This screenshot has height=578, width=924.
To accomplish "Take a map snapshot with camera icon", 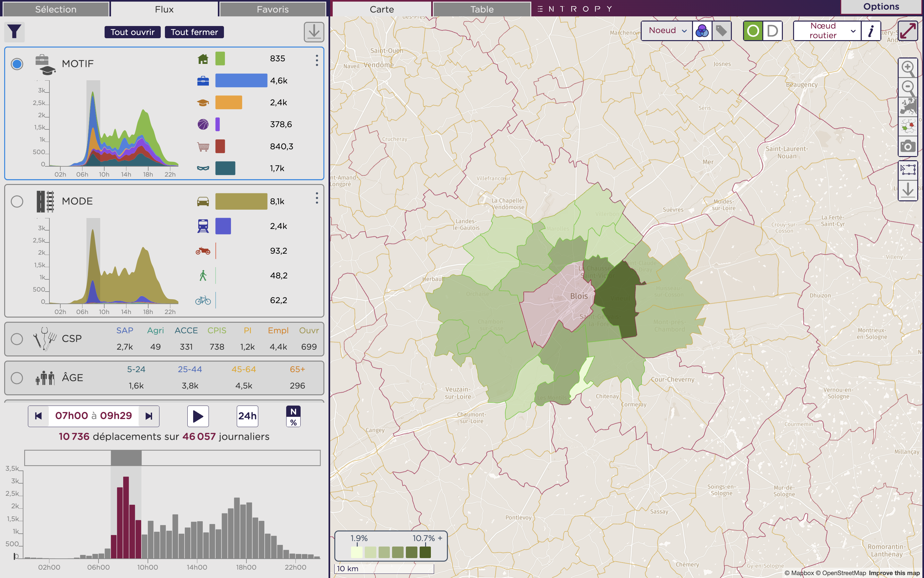I will (x=908, y=146).
